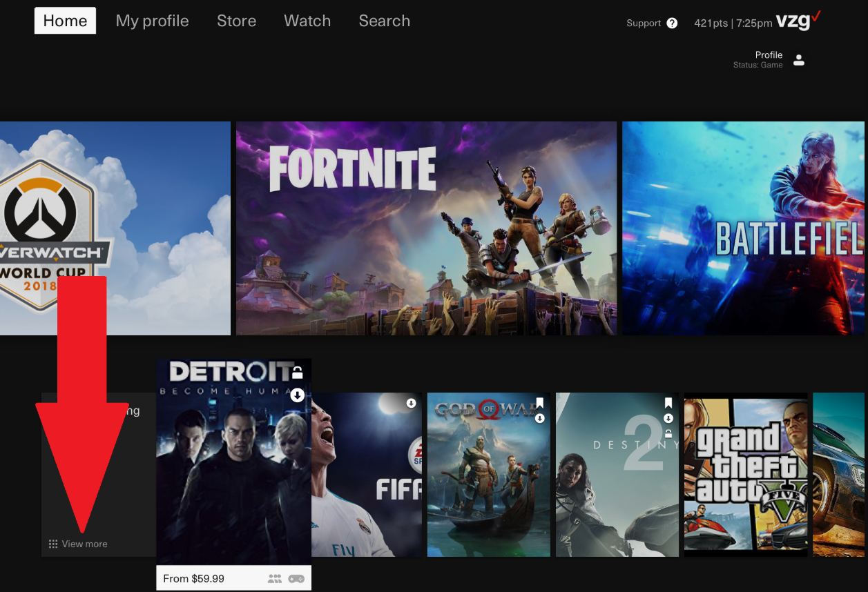The image size is (868, 592).
Task: Click the download icon on Destiny 2 tile
Action: [x=668, y=419]
